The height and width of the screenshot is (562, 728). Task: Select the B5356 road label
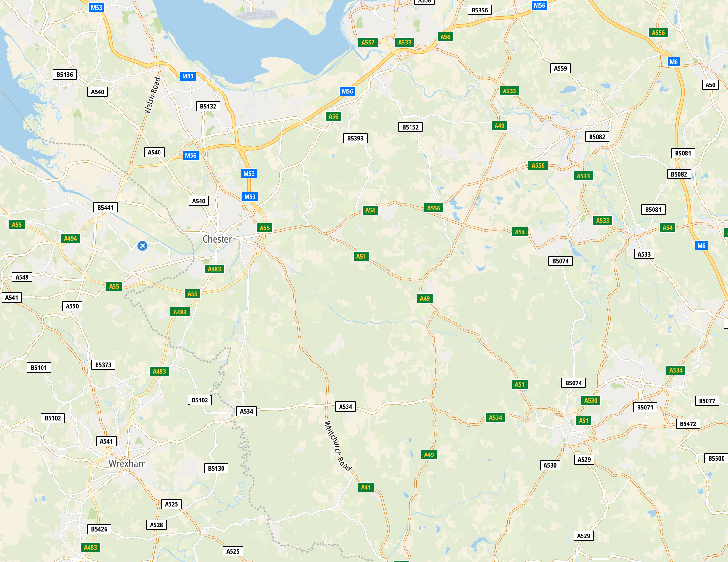click(480, 10)
